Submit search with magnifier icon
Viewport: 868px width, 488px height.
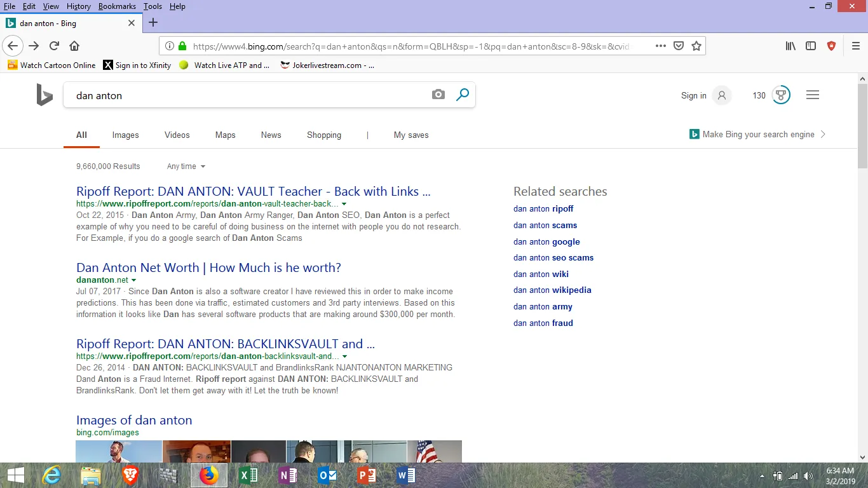463,95
